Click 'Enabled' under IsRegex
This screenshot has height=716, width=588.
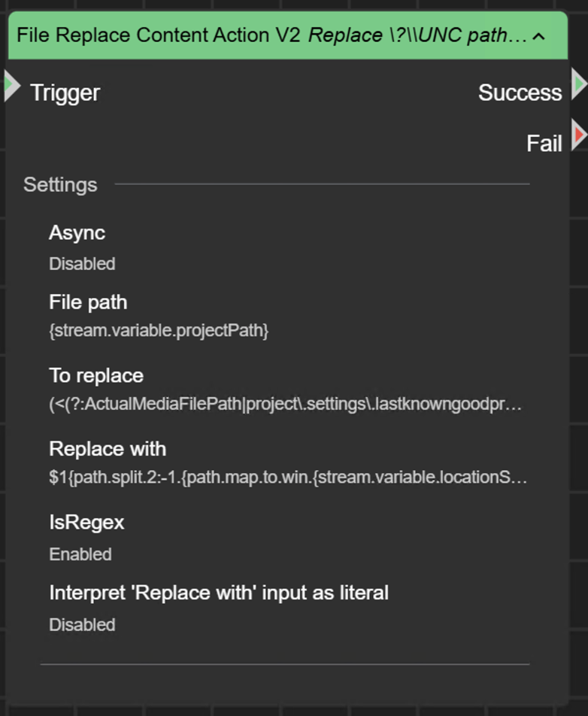[x=79, y=554]
